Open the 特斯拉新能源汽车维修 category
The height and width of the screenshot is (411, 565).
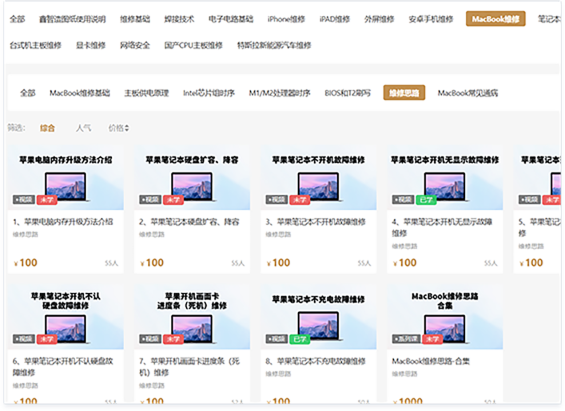tap(274, 45)
